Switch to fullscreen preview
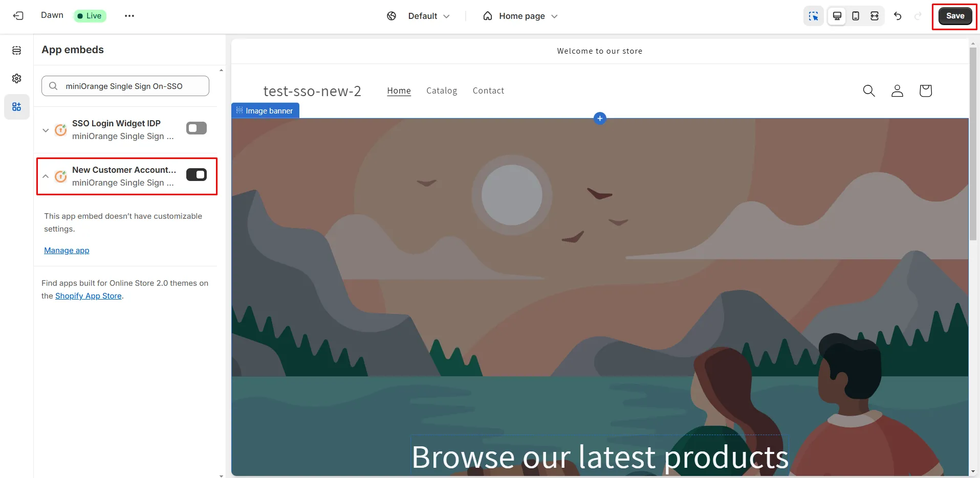Image resolution: width=980 pixels, height=478 pixels. pos(875,16)
